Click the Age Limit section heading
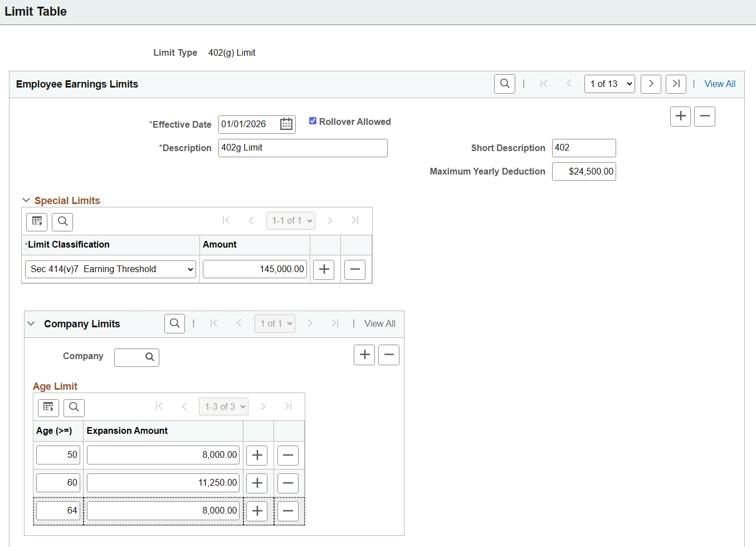 [x=55, y=386]
